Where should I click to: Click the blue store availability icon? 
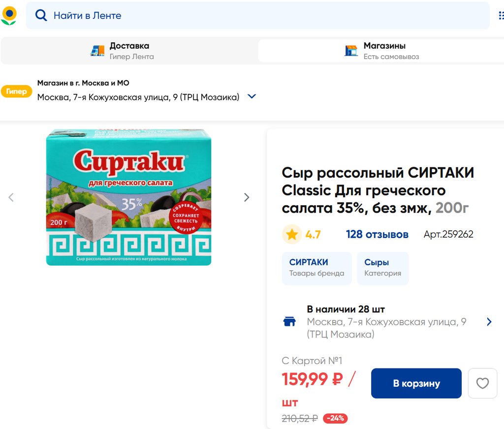[x=290, y=322]
